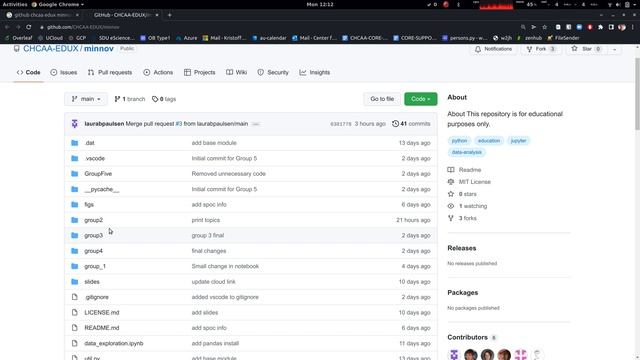The image size is (640, 360).
Task: Star the minnov repository
Action: pos(586,49)
